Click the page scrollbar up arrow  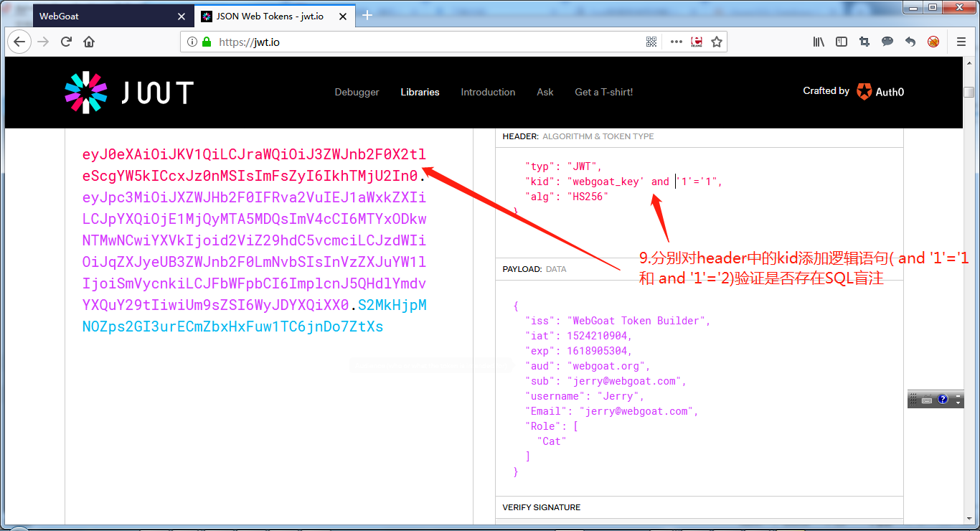(x=969, y=62)
